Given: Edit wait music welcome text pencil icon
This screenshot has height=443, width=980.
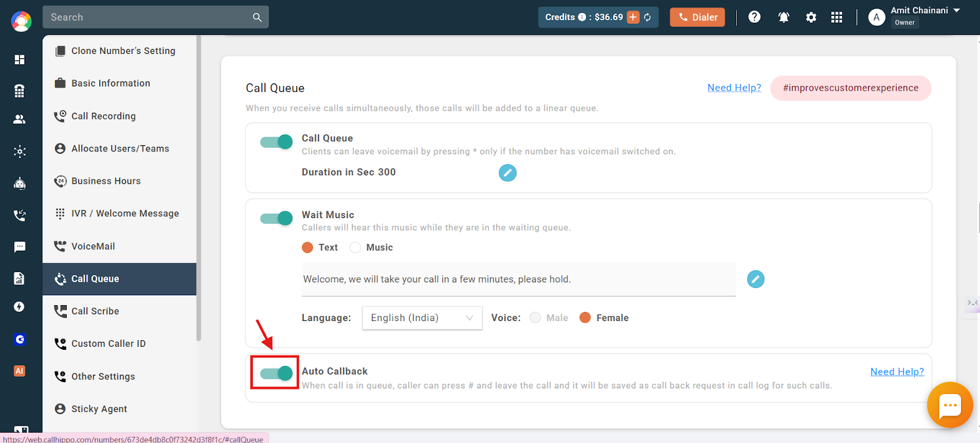Looking at the screenshot, I should pos(755,279).
